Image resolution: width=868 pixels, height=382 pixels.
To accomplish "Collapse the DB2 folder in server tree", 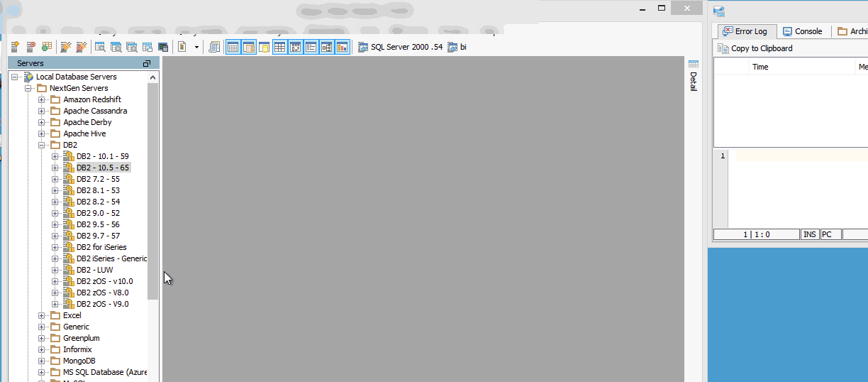I will [42, 145].
